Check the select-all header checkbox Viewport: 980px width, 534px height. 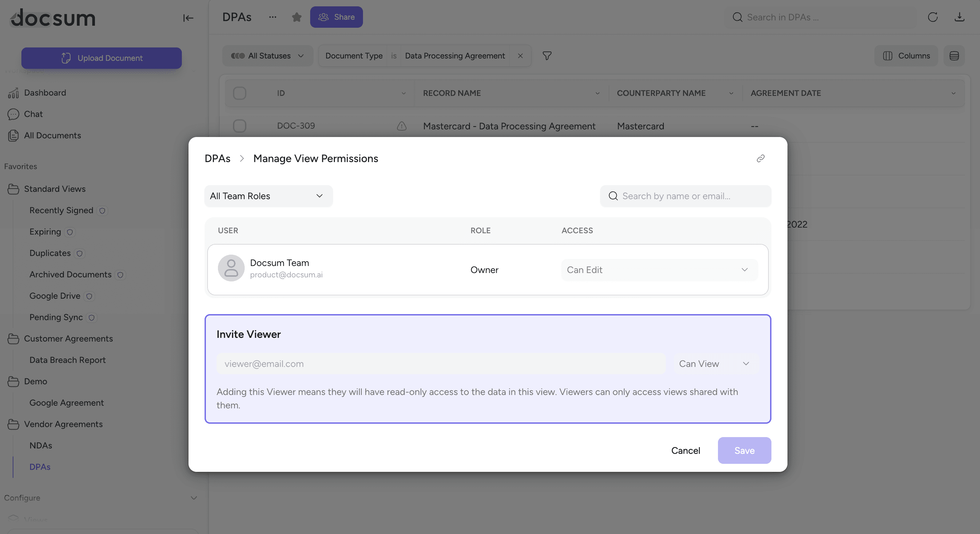coord(239,93)
